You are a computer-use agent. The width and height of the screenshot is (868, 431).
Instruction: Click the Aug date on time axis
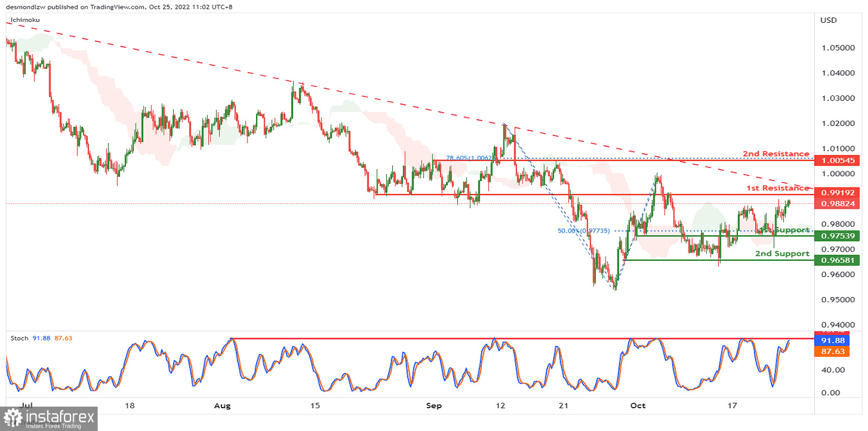222,406
